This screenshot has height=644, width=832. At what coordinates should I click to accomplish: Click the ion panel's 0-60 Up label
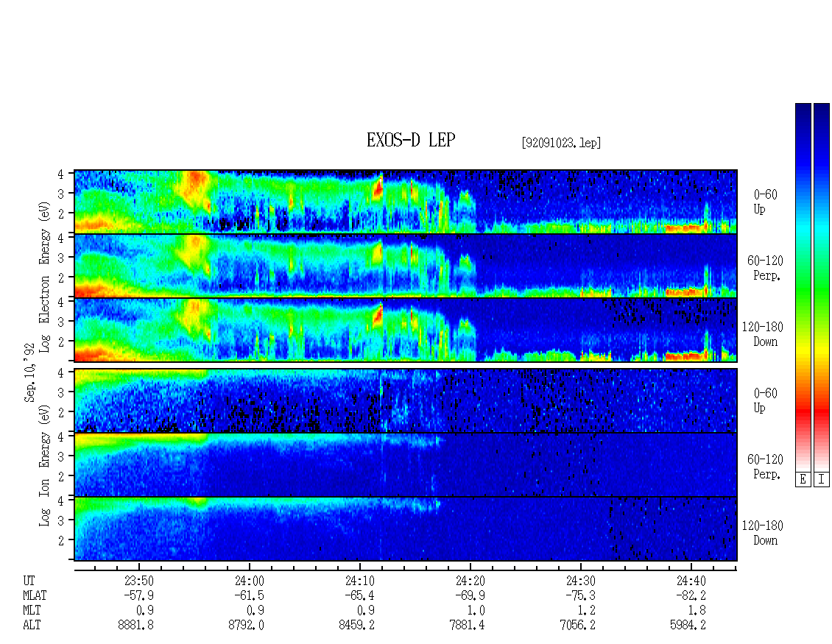pos(765,400)
